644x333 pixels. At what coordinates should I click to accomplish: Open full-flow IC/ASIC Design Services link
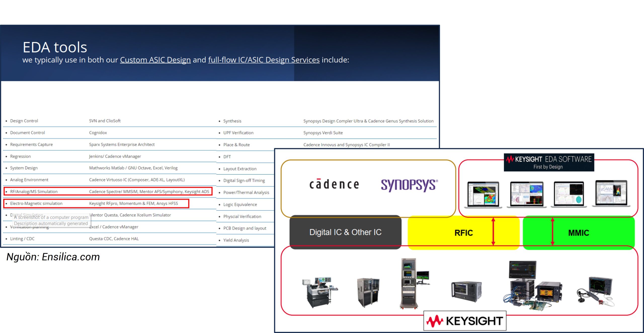(264, 60)
